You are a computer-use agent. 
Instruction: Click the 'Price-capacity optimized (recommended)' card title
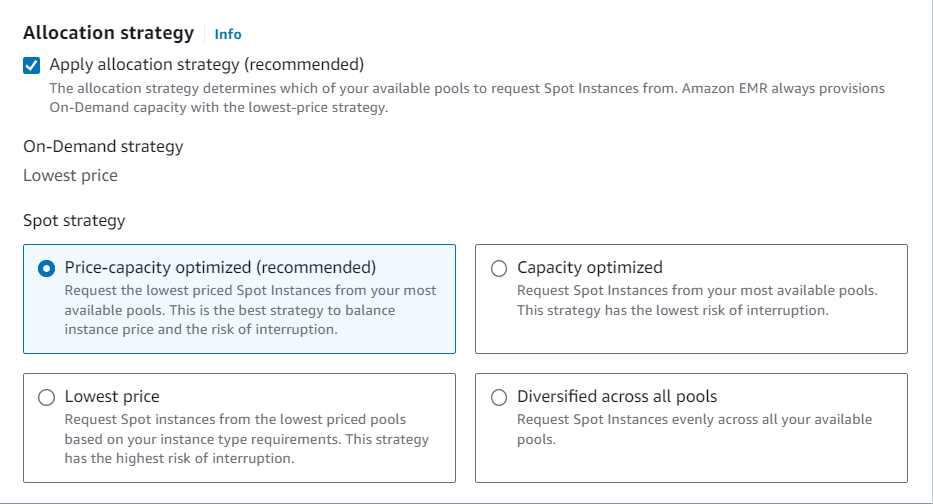coord(220,268)
